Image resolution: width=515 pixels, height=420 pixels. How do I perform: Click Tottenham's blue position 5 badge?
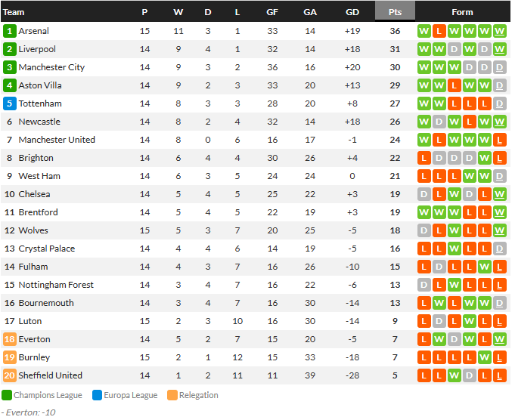9,103
